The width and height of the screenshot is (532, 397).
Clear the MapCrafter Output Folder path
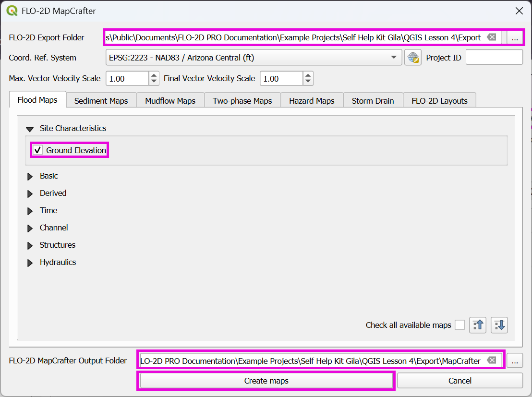tap(491, 361)
